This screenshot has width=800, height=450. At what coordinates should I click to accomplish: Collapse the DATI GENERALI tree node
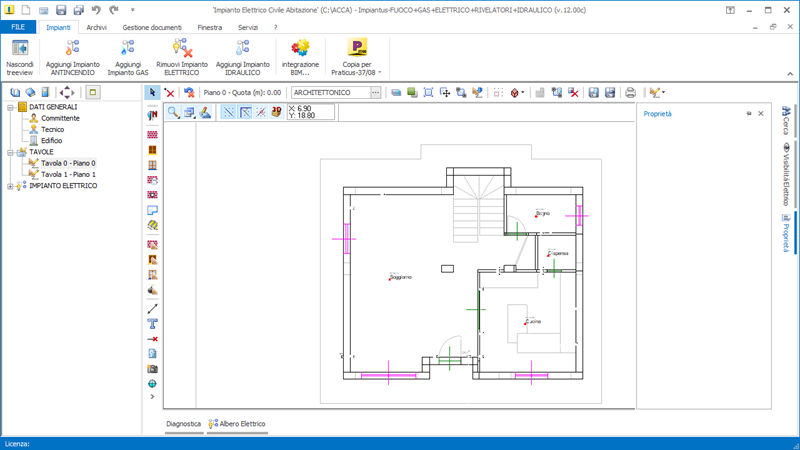click(x=10, y=107)
